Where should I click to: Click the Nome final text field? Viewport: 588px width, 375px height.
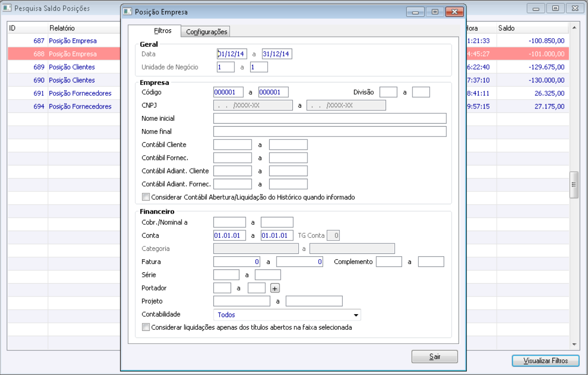(330, 132)
